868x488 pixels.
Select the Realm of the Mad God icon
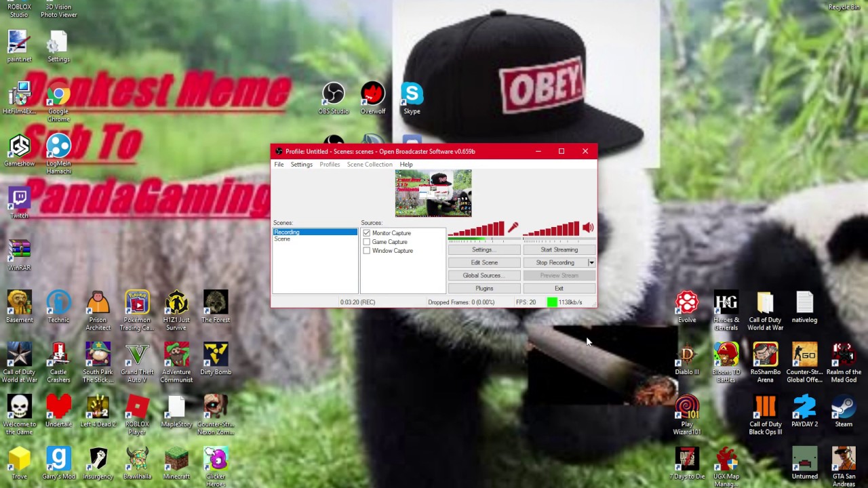[x=844, y=363]
